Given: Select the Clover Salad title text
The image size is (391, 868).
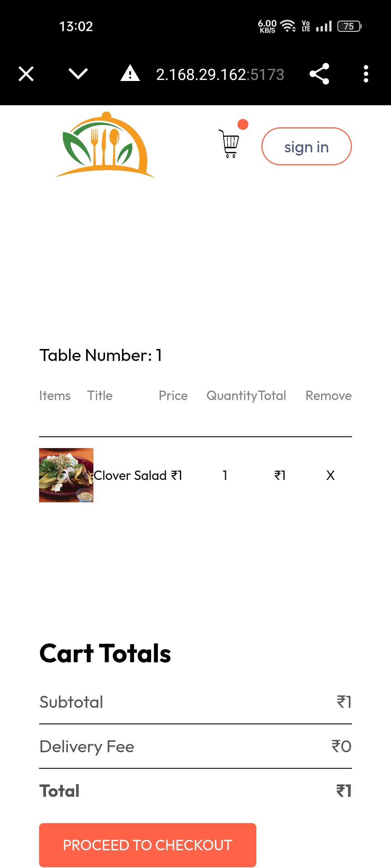Looking at the screenshot, I should pos(130,475).
